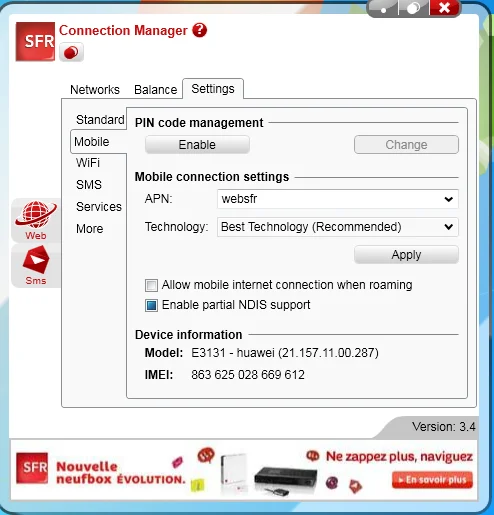Select the Settings tab
Screen dimensions: 494x515
tap(213, 89)
